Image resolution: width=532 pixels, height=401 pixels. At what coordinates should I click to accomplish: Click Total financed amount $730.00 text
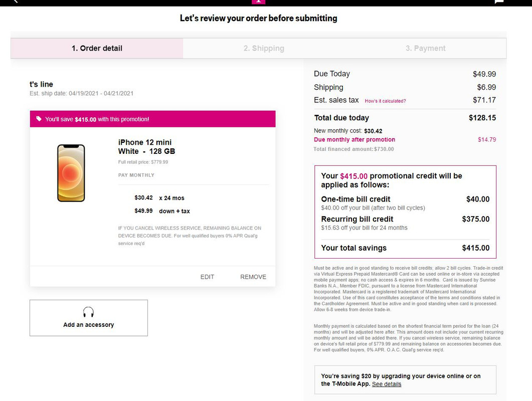pos(353,149)
